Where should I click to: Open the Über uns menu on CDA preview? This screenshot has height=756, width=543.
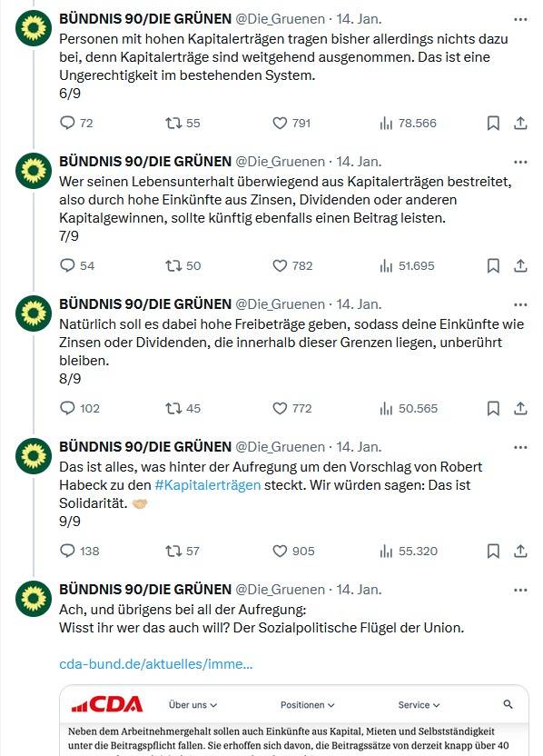tap(193, 705)
